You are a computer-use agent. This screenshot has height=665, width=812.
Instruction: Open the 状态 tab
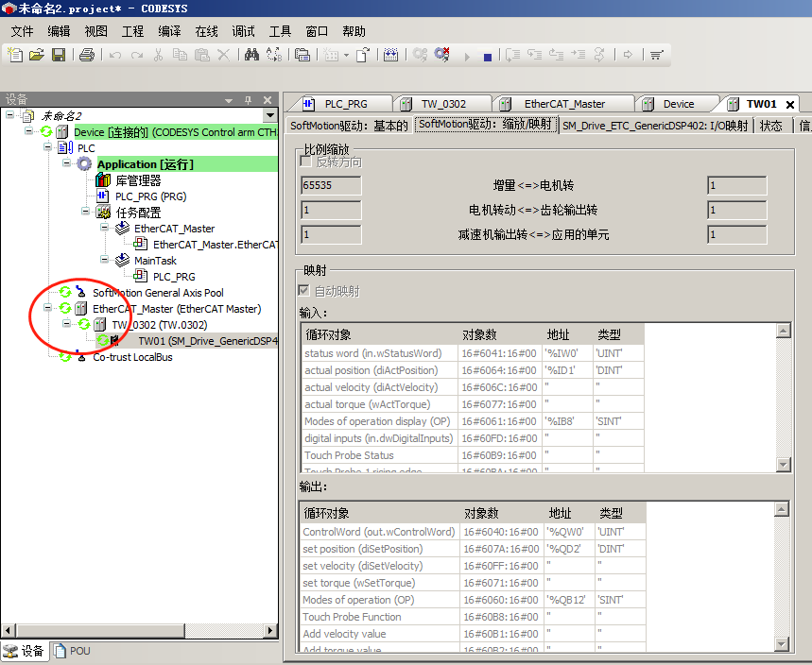coord(771,126)
